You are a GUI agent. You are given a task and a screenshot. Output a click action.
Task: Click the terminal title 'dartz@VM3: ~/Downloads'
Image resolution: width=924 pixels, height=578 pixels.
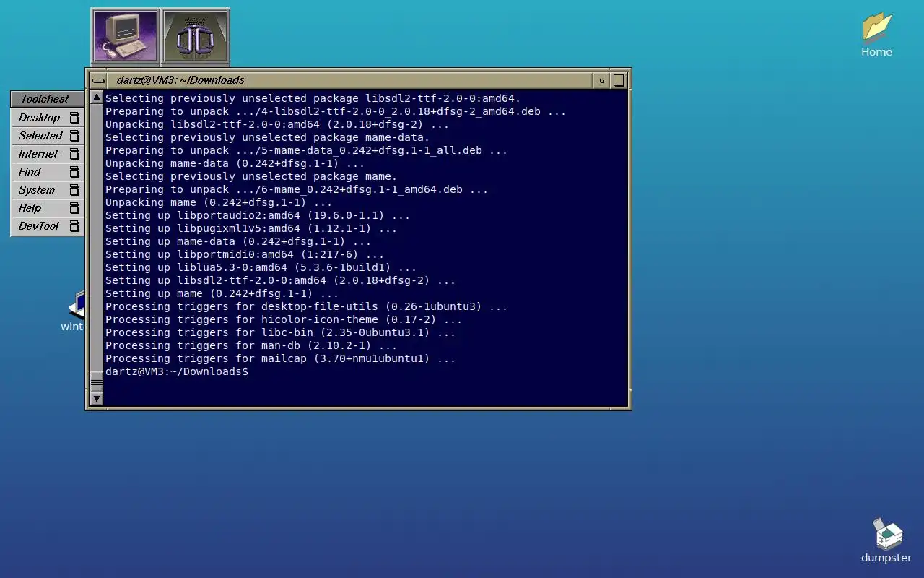[x=180, y=80]
